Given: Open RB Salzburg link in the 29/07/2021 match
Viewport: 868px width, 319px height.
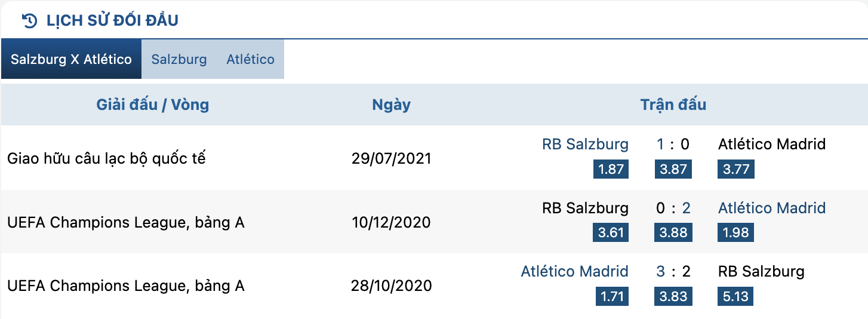Looking at the screenshot, I should 585,144.
